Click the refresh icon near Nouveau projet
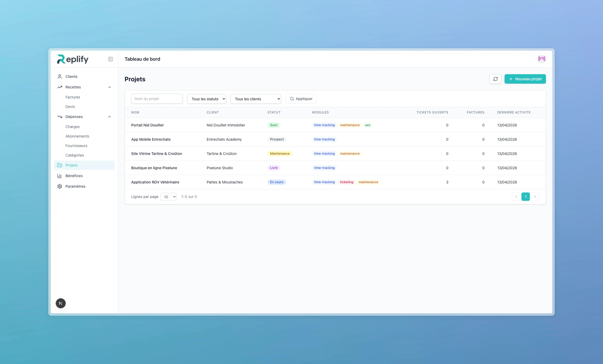This screenshot has width=603, height=364. (x=495, y=79)
